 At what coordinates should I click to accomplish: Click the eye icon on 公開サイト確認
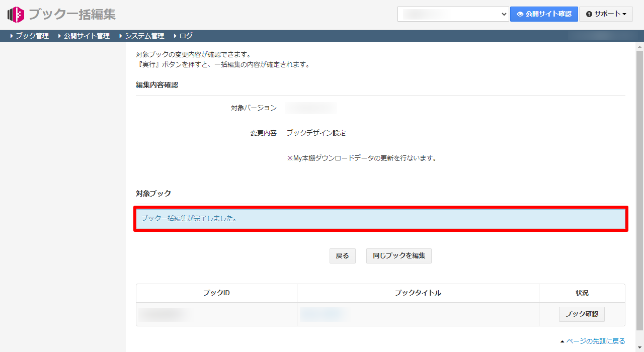pyautogui.click(x=520, y=14)
